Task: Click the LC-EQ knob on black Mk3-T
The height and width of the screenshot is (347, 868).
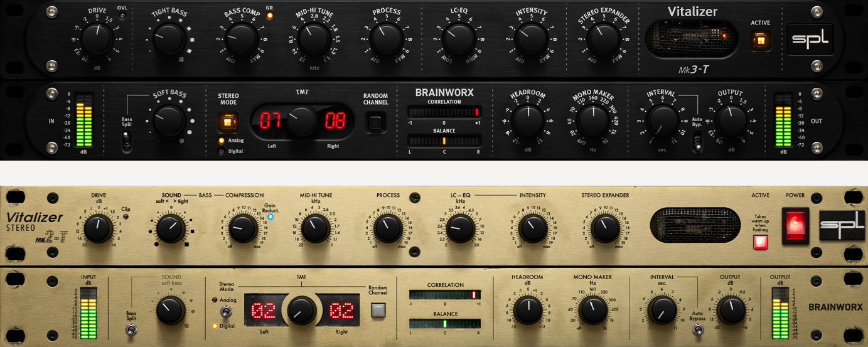Action: [x=459, y=39]
